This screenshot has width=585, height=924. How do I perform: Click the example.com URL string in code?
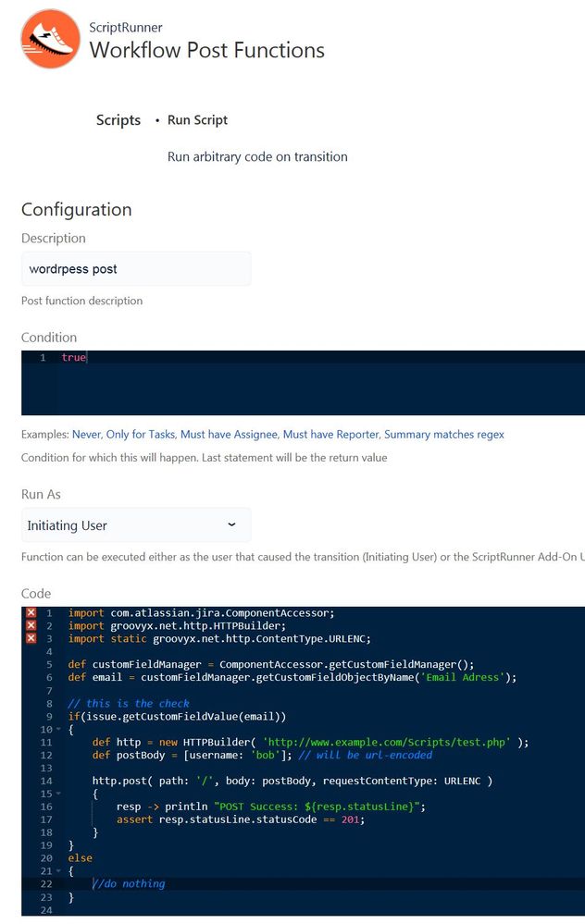[x=387, y=743]
